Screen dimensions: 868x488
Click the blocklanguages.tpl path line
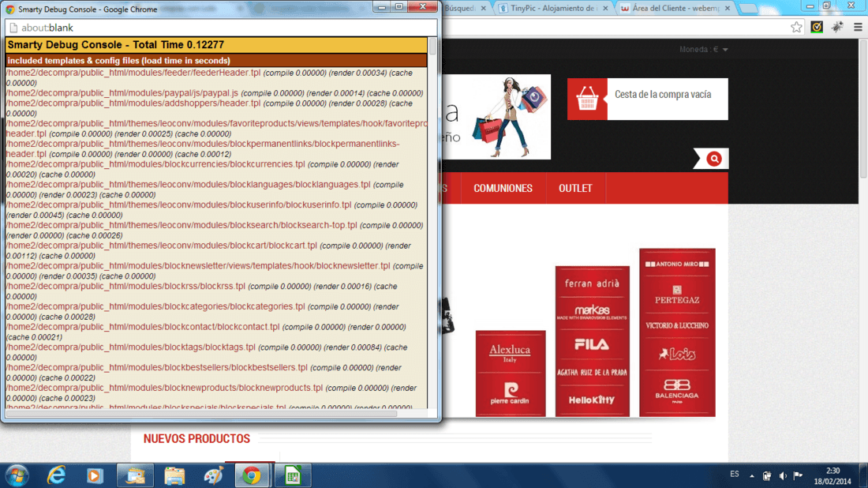pos(189,185)
